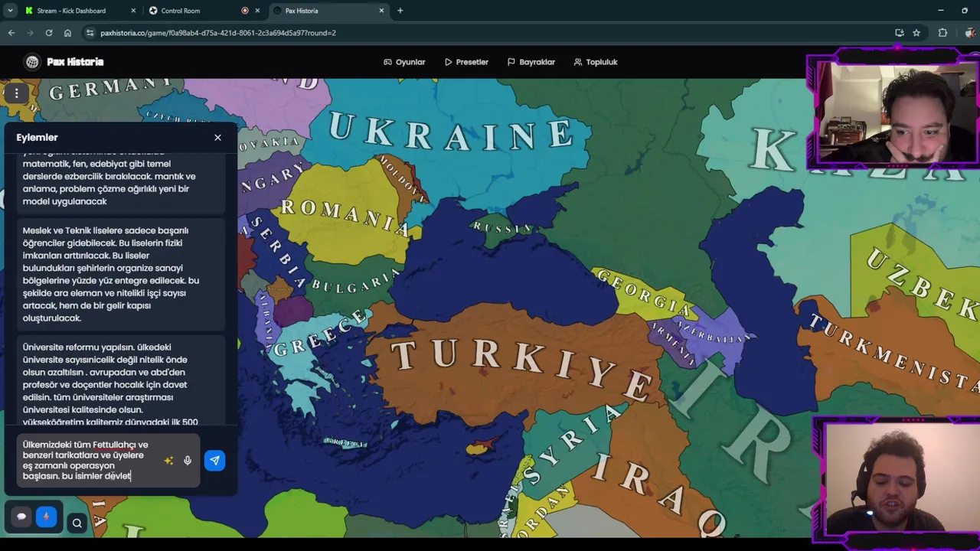Open the Oyunlar menu
This screenshot has width=980, height=551.
pyautogui.click(x=404, y=62)
